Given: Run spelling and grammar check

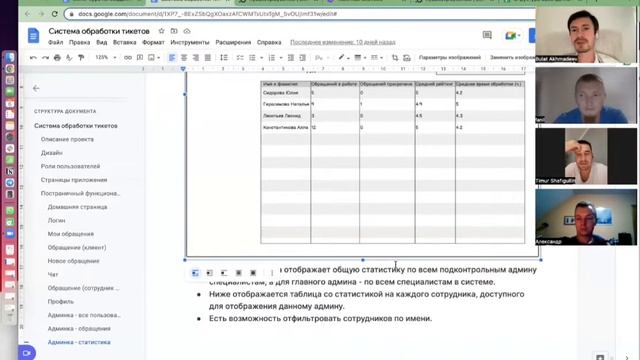Looking at the screenshot, I should pos(69,58).
